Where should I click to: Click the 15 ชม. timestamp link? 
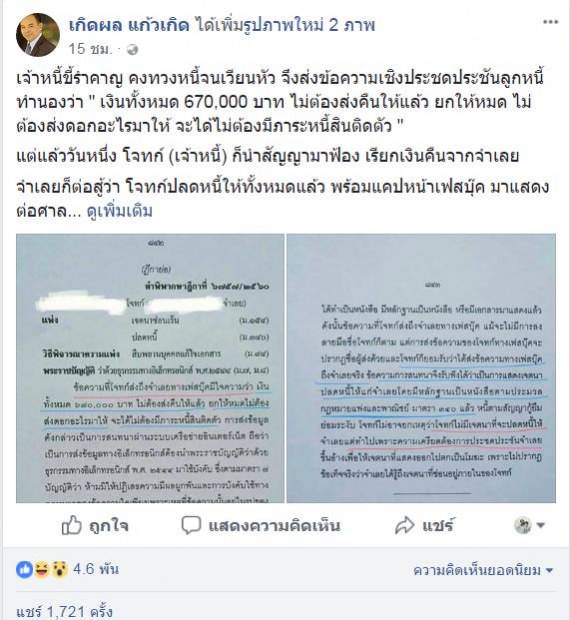pyautogui.click(x=91, y=49)
